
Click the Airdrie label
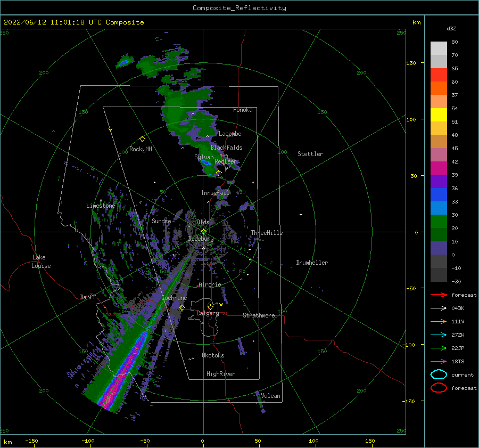[210, 284]
